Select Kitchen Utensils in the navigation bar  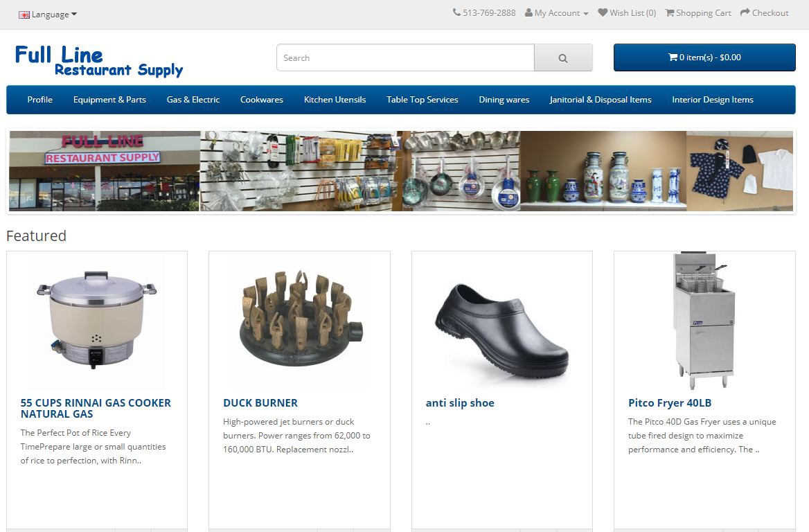(335, 100)
